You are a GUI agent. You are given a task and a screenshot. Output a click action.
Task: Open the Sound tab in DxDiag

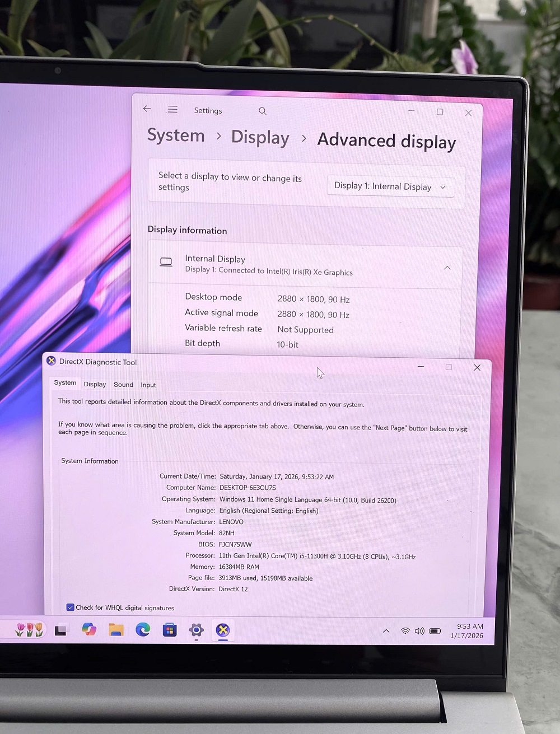(x=123, y=385)
